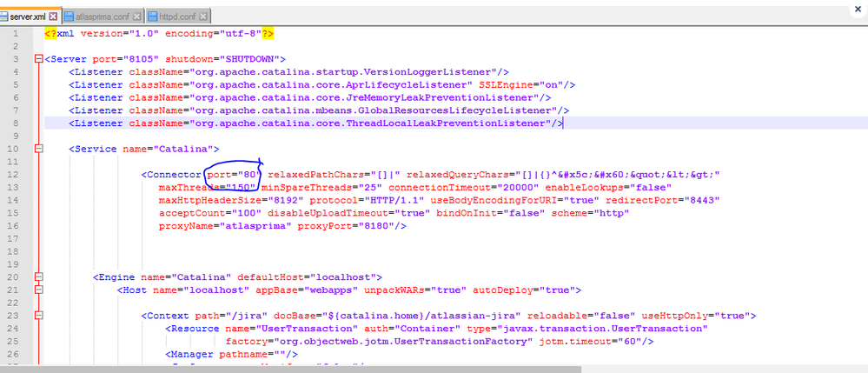Collapse the Context /jira fold marker
This screenshot has height=373, width=868.
tap(38, 316)
